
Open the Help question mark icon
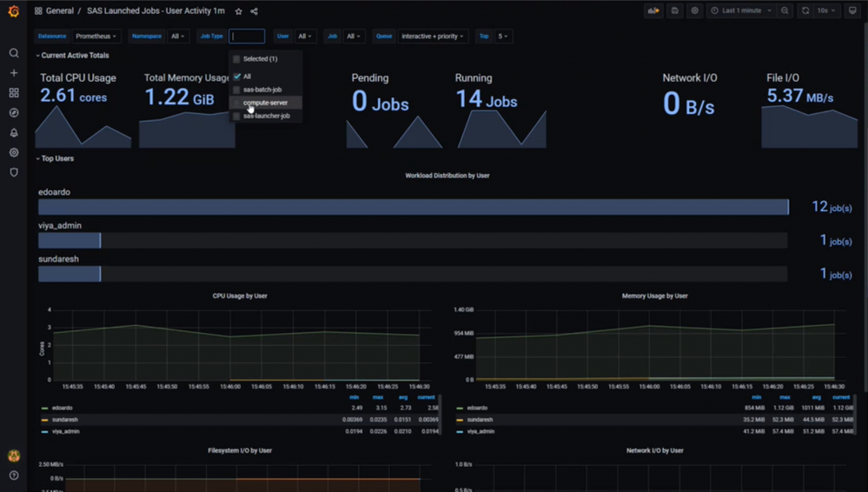click(14, 475)
